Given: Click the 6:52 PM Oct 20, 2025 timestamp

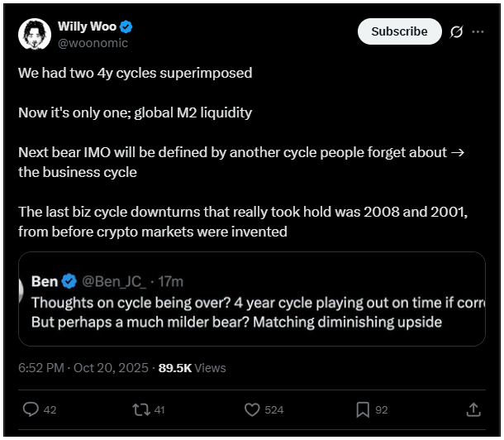Looking at the screenshot, I should point(83,367).
